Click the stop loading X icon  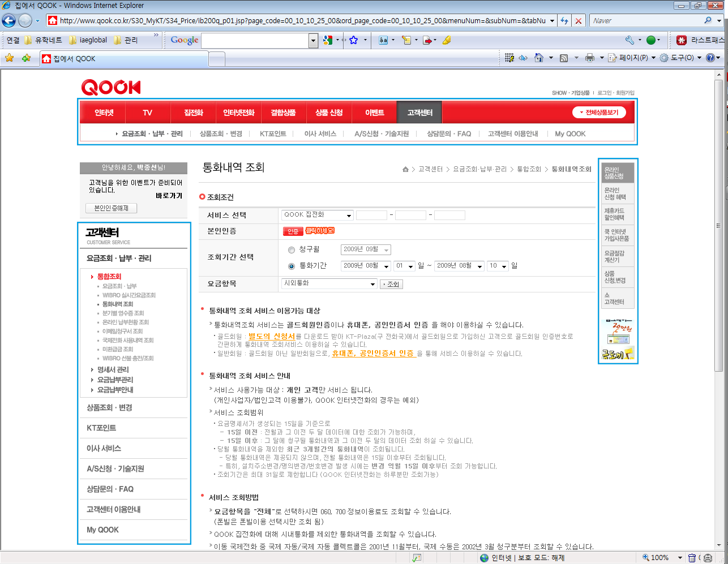click(578, 20)
